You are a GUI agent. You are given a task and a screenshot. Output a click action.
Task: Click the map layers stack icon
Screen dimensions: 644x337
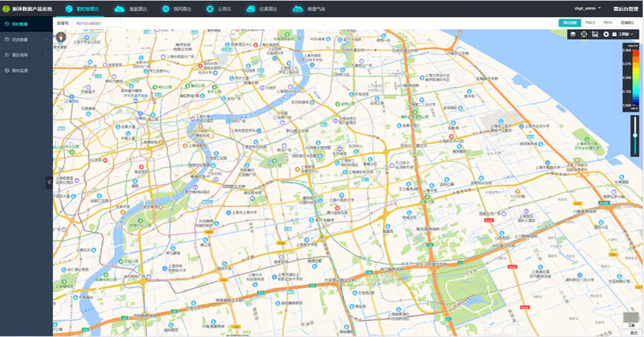pyautogui.click(x=573, y=34)
